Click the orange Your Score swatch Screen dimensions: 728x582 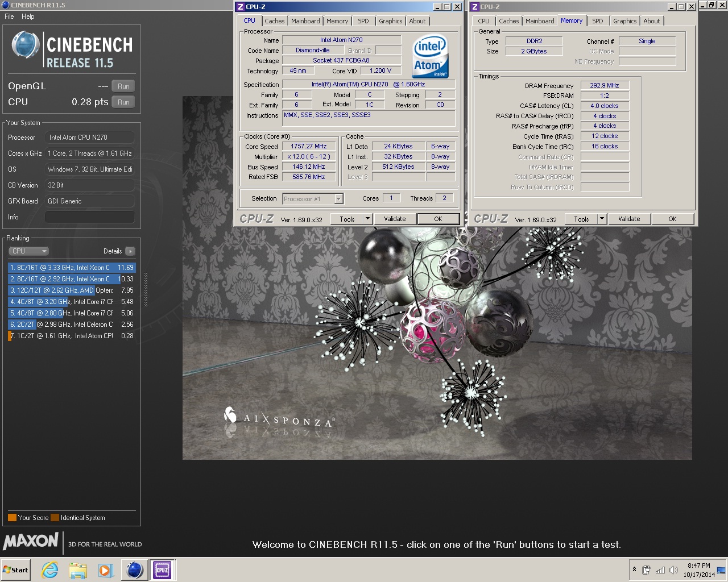(12, 518)
